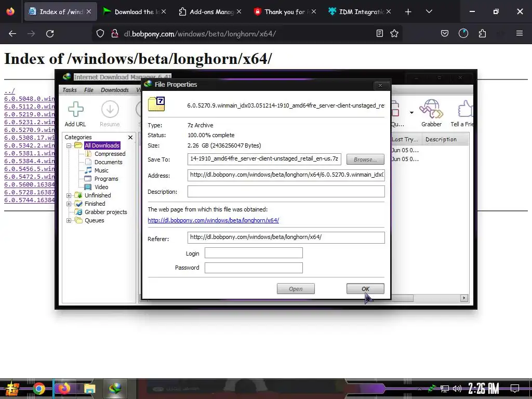Click the Open button in File Properties
532x399 pixels.
(296, 289)
